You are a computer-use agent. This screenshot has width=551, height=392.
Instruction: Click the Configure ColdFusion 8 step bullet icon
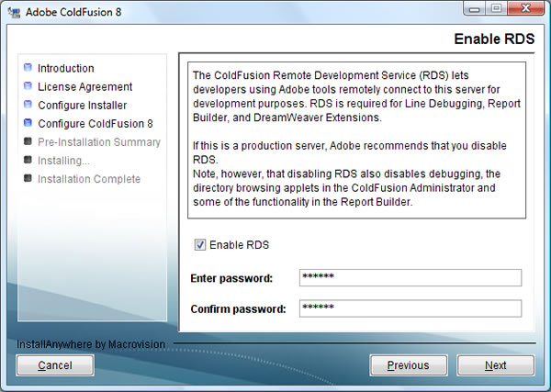pos(28,122)
